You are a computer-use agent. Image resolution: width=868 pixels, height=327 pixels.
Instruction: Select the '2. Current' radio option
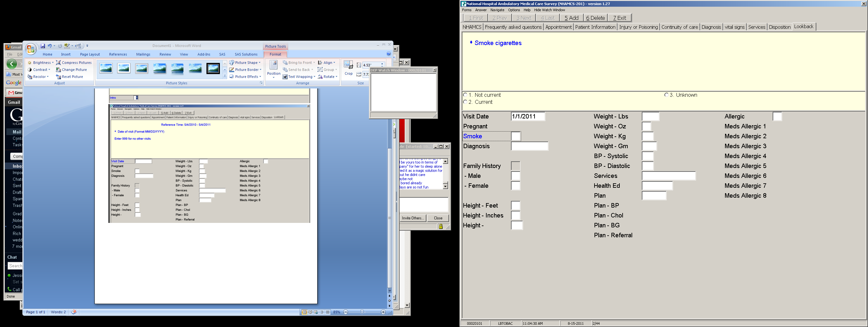[465, 102]
